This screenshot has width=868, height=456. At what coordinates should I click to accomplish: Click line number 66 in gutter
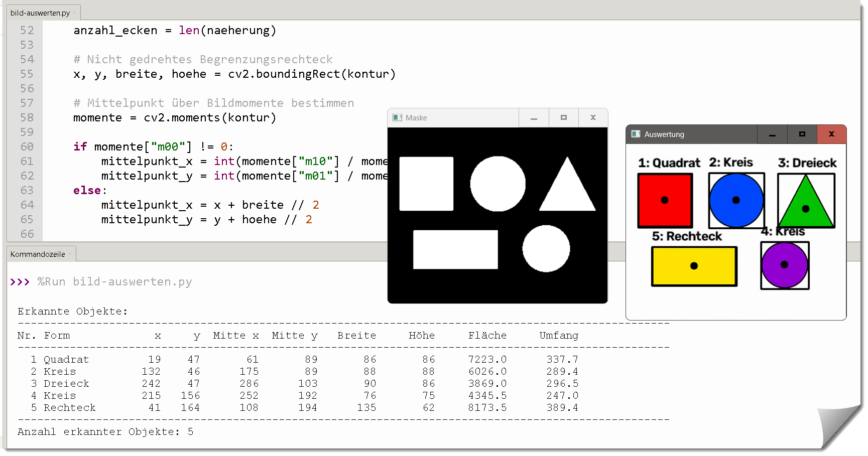[x=27, y=234]
